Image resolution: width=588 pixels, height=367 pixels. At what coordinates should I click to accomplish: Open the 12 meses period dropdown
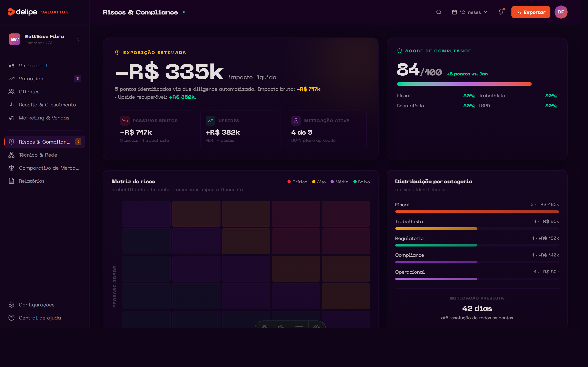click(469, 12)
